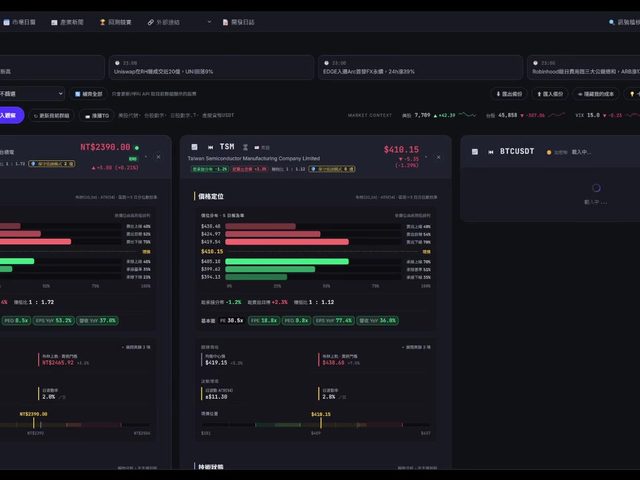
Task: Click the import backup button with up arrow
Action: tap(550, 94)
